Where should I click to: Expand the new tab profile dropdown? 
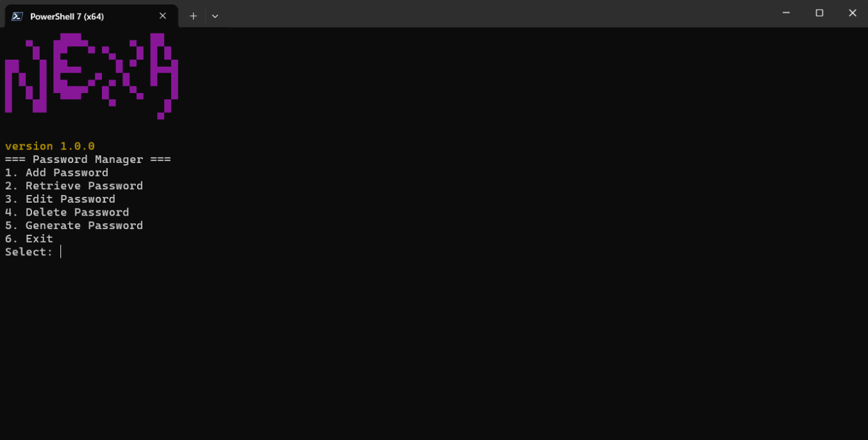coord(215,16)
